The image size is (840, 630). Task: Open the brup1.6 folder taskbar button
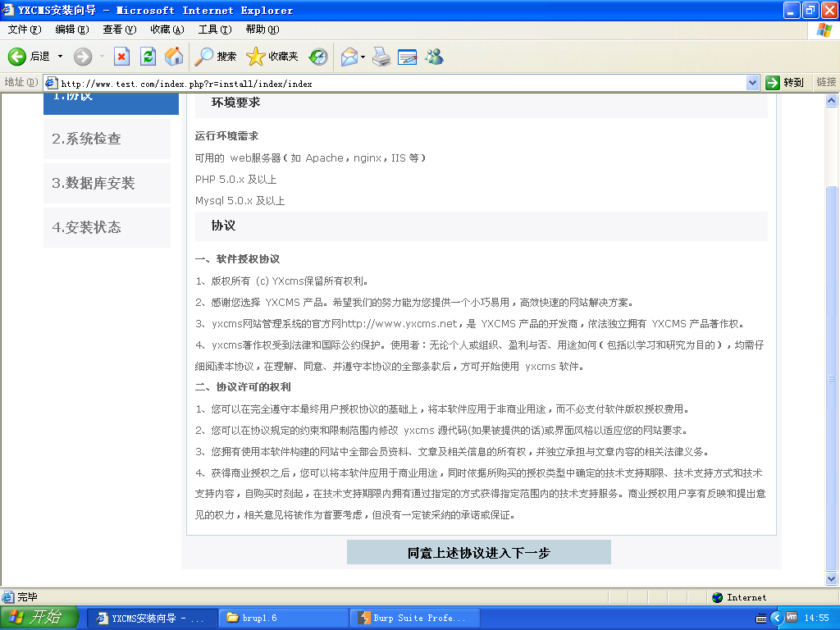282,619
